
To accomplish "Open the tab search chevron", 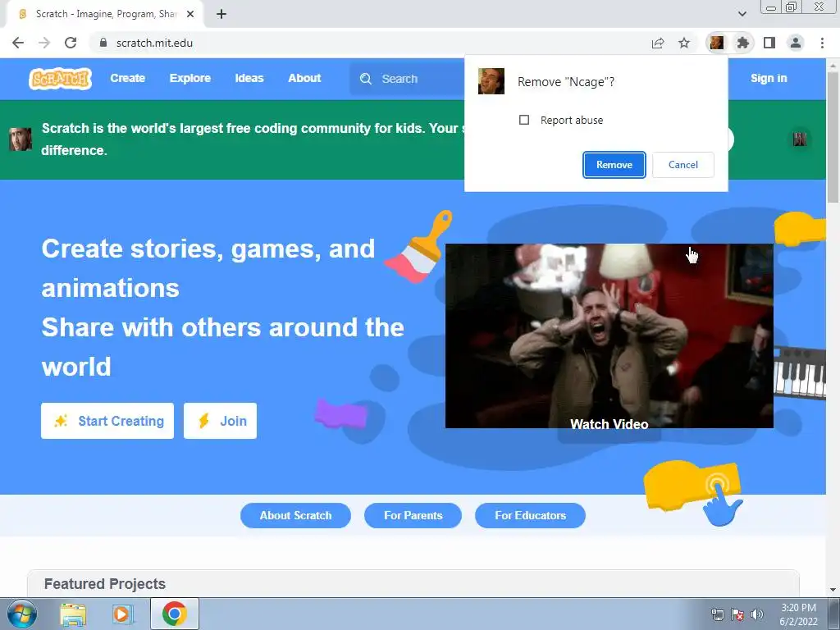I will [742, 14].
